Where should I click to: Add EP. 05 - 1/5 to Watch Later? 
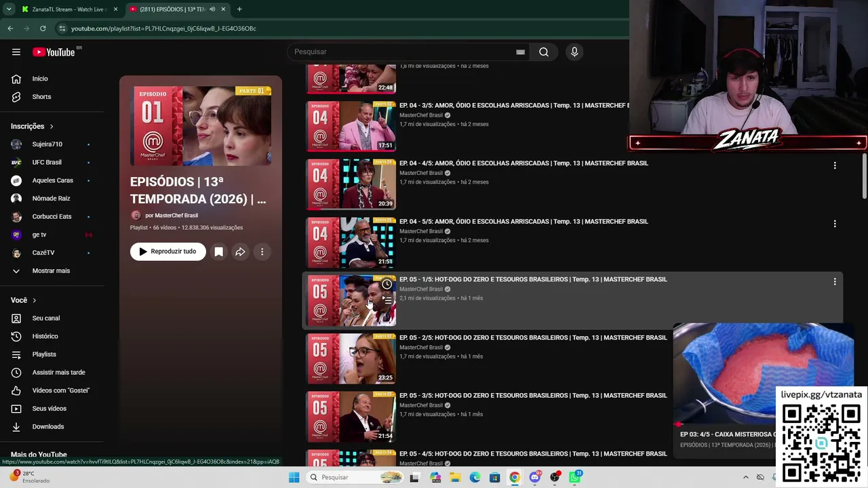tap(387, 284)
